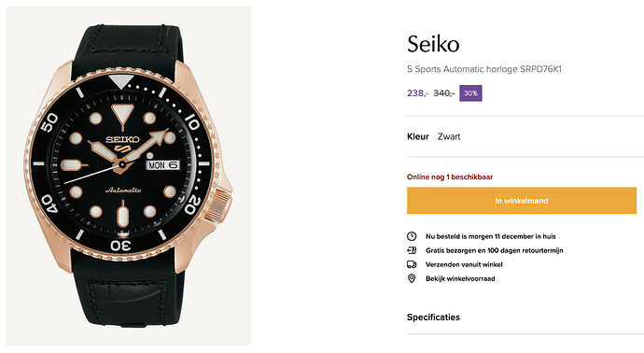Image resolution: width=644 pixels, height=353 pixels.
Task: Open the Seiko watch product image
Action: click(x=128, y=176)
